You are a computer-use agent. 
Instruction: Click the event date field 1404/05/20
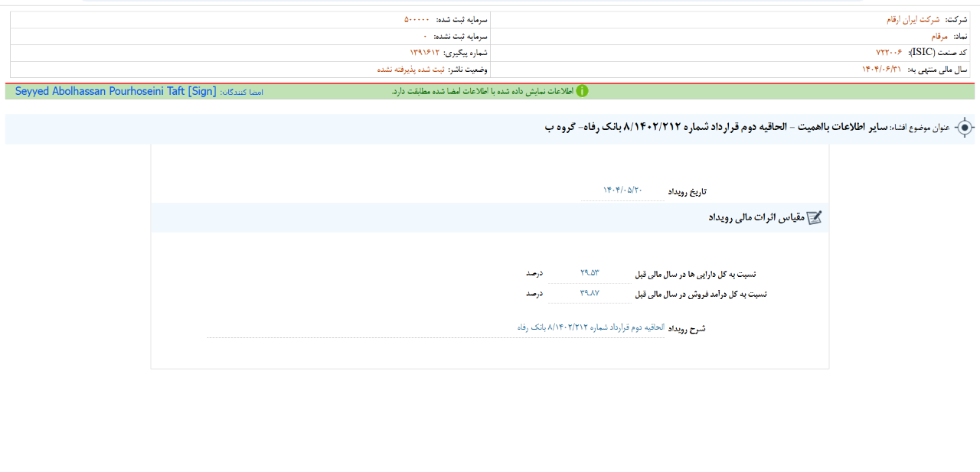[622, 190]
